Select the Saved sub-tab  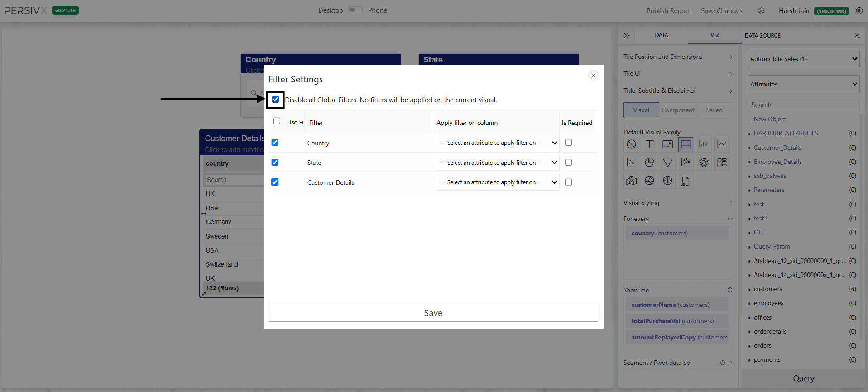714,110
